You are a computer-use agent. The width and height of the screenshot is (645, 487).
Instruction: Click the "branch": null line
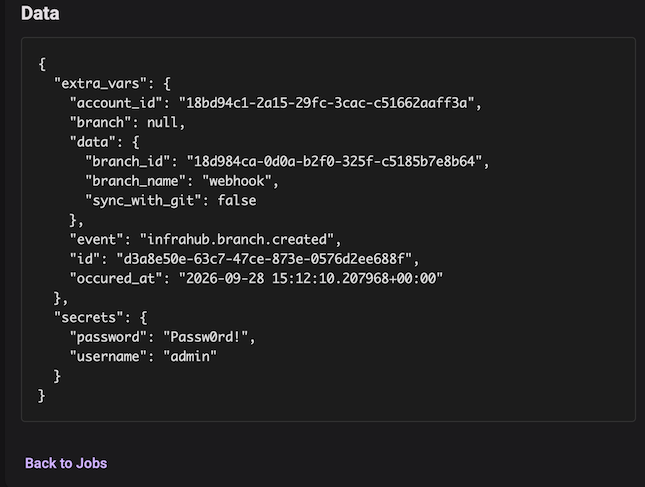point(128,122)
